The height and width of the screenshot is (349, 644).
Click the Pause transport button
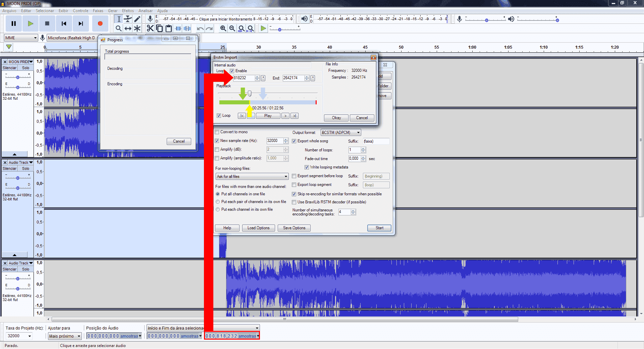click(x=14, y=23)
